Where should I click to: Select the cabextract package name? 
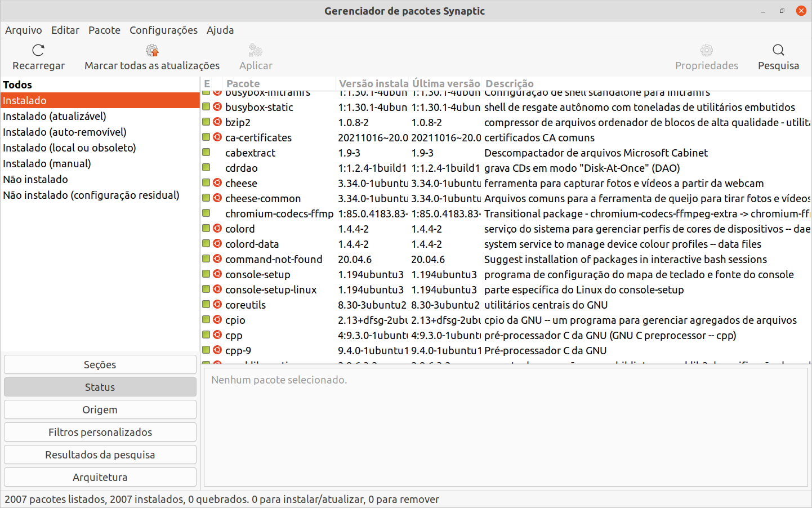point(250,153)
